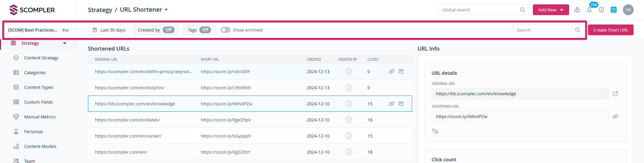Copy short URL in knowledge row
This screenshot has width=644, height=163.
click(x=391, y=104)
